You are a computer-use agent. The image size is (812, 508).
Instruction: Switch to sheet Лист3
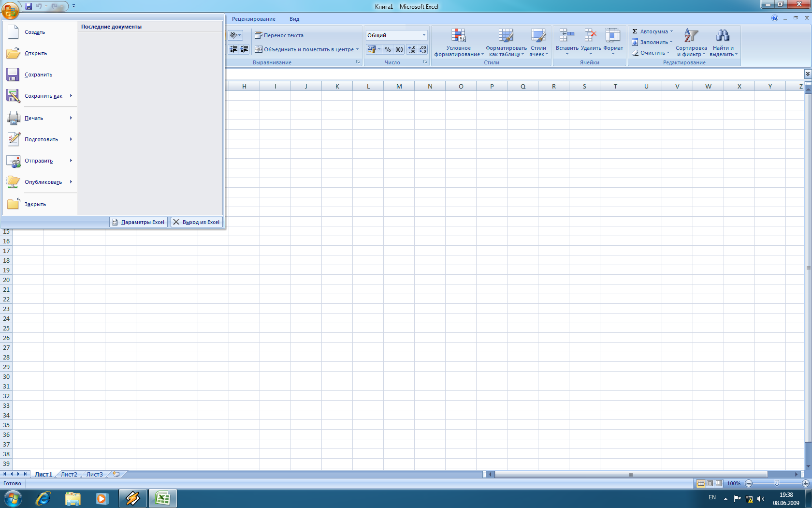point(94,474)
